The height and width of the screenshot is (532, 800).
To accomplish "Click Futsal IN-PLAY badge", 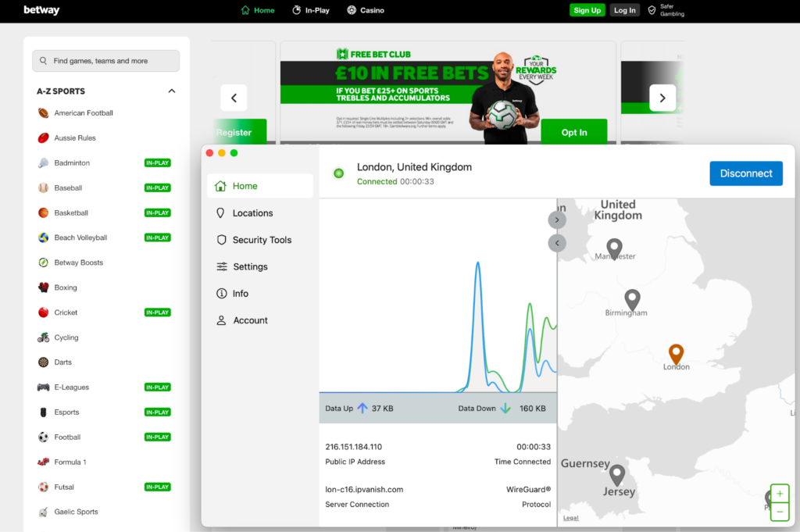I will click(x=157, y=487).
